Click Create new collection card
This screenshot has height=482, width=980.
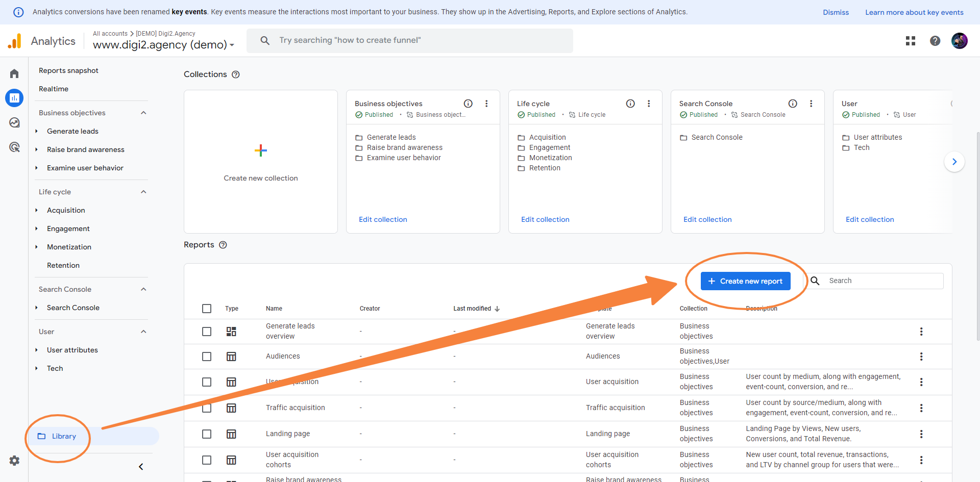pos(261,162)
